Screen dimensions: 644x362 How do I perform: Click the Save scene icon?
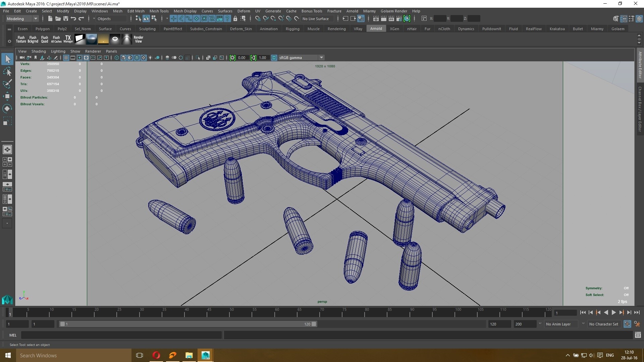[66, 19]
